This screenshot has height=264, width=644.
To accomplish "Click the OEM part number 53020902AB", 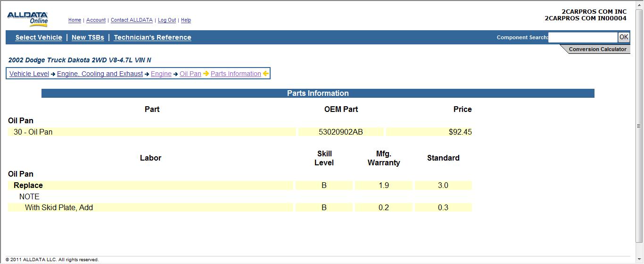I will (341, 132).
